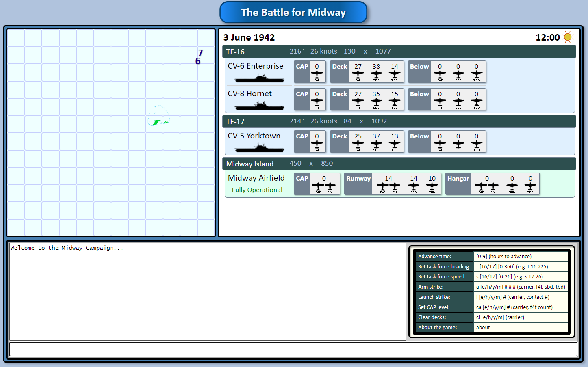Image resolution: width=588 pixels, height=367 pixels.
Task: Click the Hornet Deck label
Action: (340, 94)
